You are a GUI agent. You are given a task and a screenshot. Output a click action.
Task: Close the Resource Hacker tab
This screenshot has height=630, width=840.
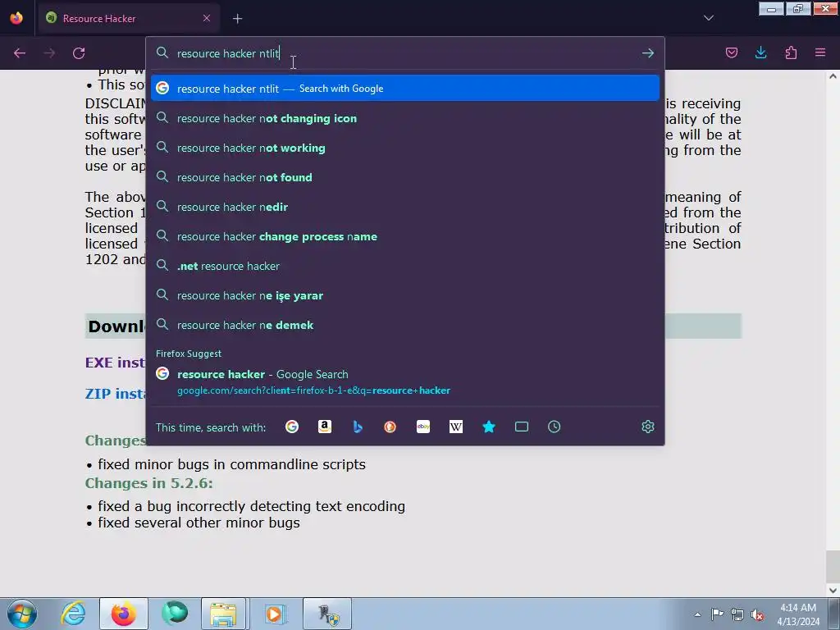click(207, 18)
